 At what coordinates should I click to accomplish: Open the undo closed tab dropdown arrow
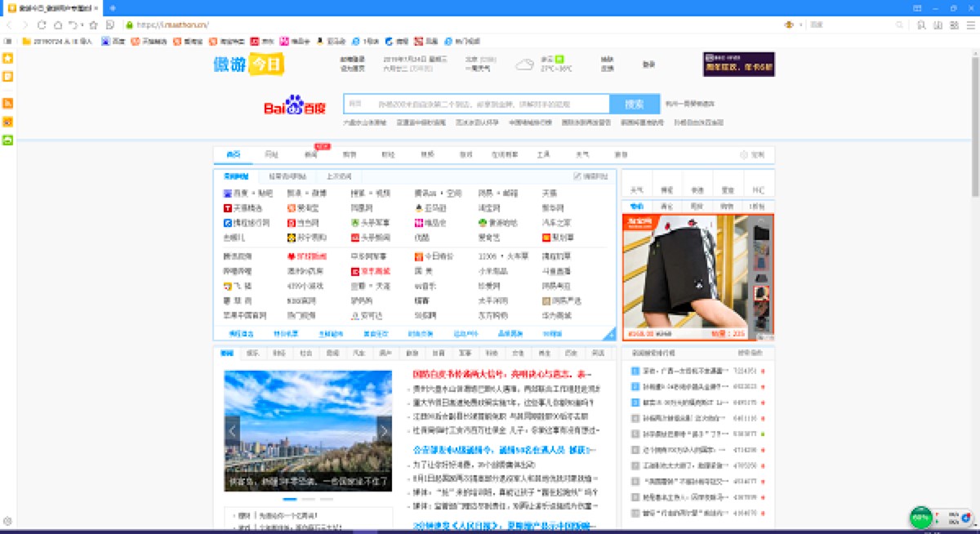[x=82, y=24]
